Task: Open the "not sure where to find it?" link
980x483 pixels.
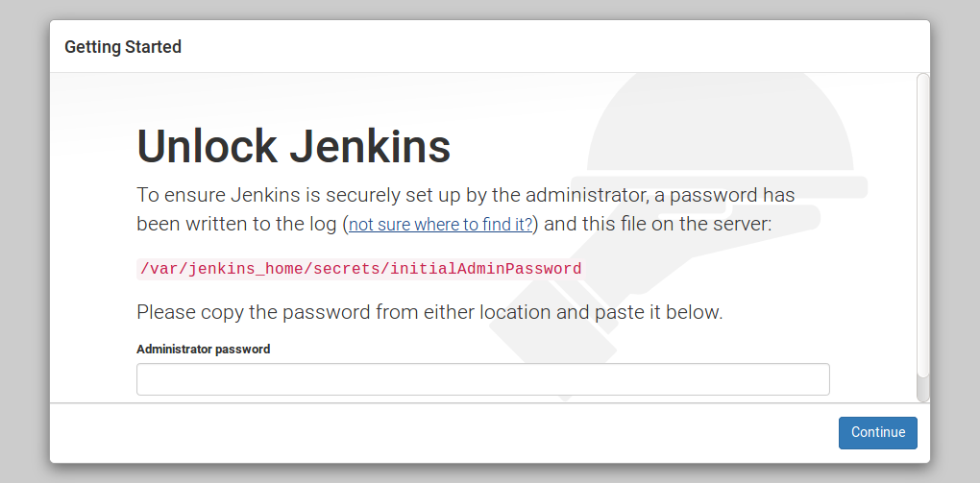Action: (441, 225)
